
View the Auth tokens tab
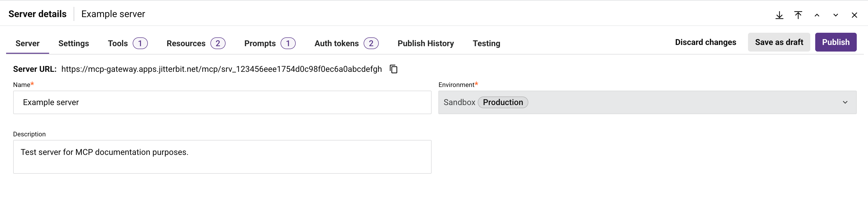(346, 43)
